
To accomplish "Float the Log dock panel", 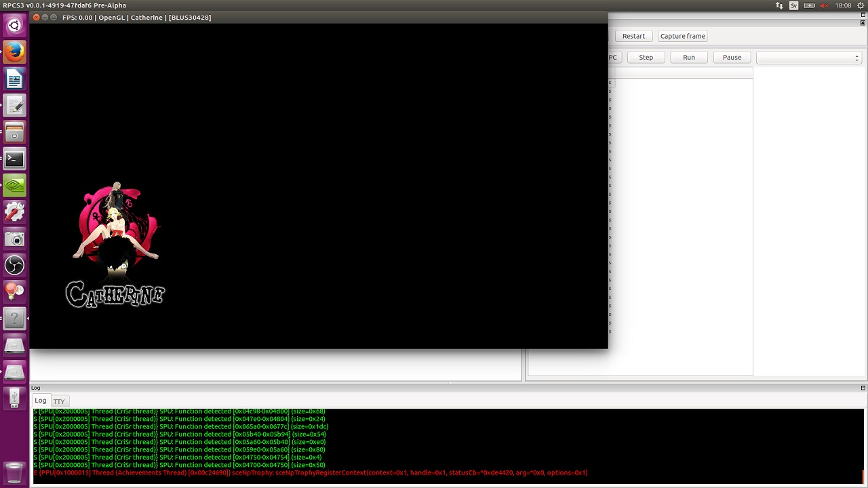I will tap(863, 388).
